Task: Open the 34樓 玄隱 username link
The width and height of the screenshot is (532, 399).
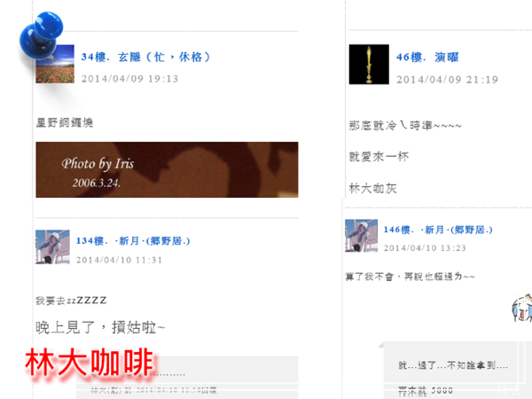Action: coord(145,57)
